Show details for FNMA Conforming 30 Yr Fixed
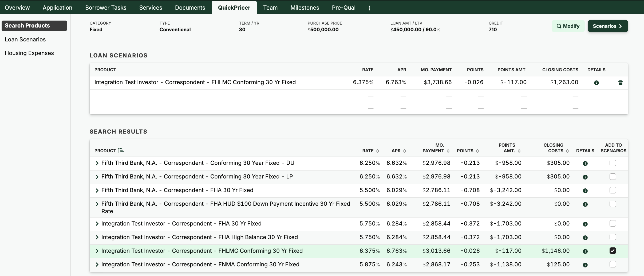Screen dimensions: 644x276 tap(585, 265)
